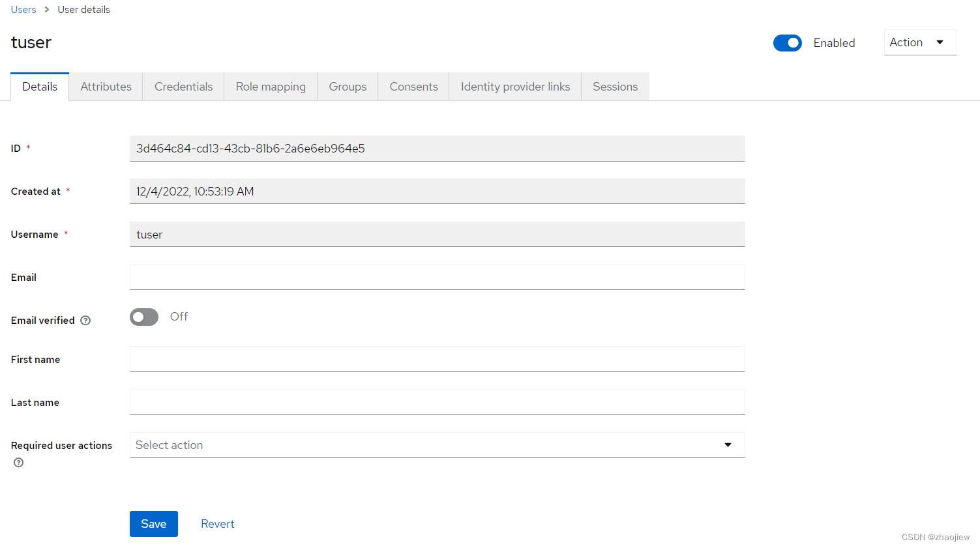Show the Sessions tab

click(615, 87)
